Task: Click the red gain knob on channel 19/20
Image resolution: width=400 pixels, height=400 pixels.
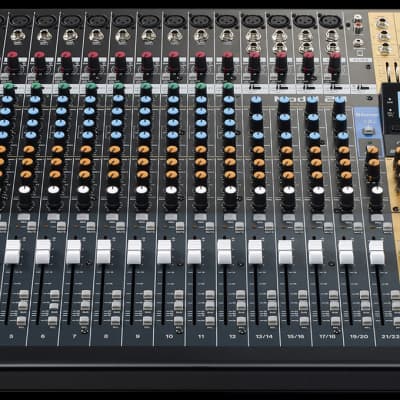Action: pos(334,63)
